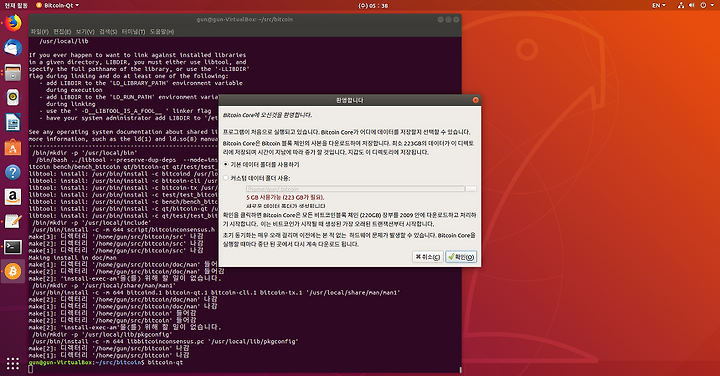Open terminal 파일(F) menu
This screenshot has height=376, width=720.
tap(39, 32)
